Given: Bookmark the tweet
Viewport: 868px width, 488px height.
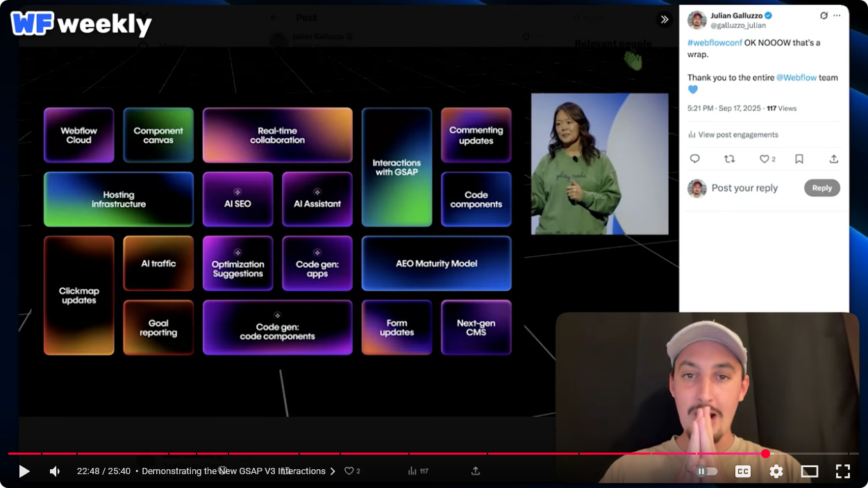Looking at the screenshot, I should coord(799,159).
